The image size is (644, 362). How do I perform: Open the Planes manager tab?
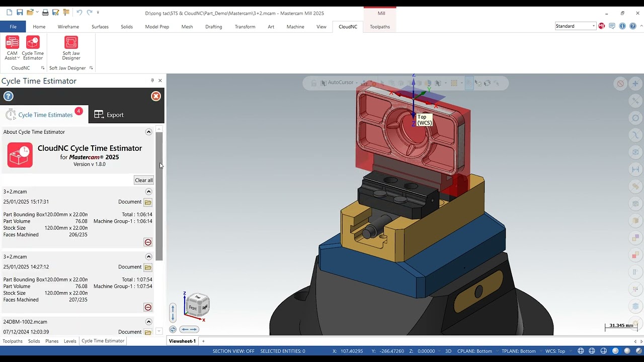(52, 341)
